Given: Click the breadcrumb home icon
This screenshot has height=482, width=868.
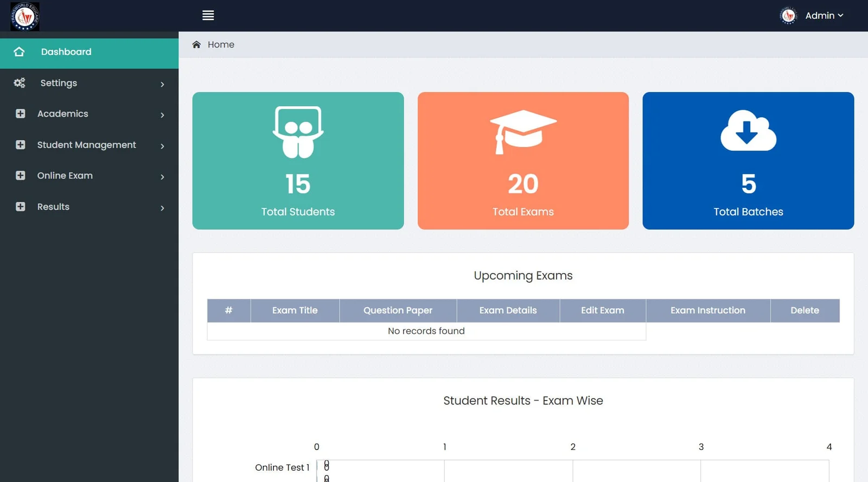Looking at the screenshot, I should coord(196,45).
